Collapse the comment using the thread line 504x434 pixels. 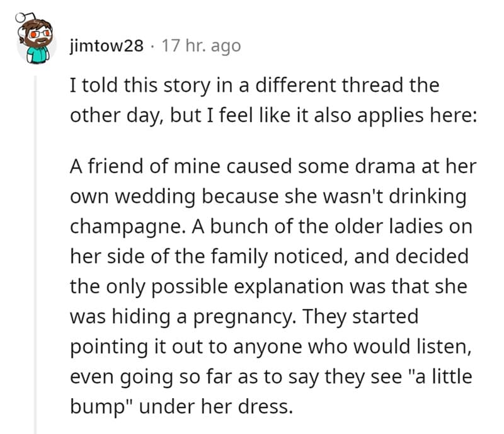[36, 252]
